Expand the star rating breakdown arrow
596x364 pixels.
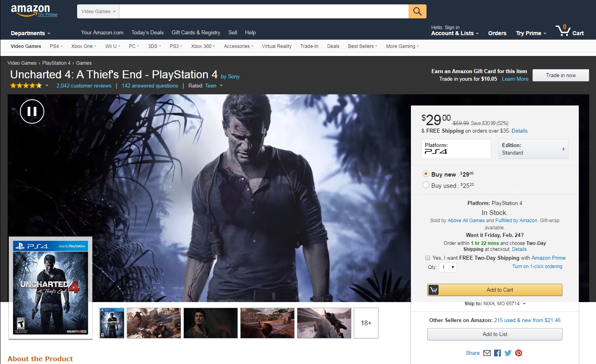point(47,86)
